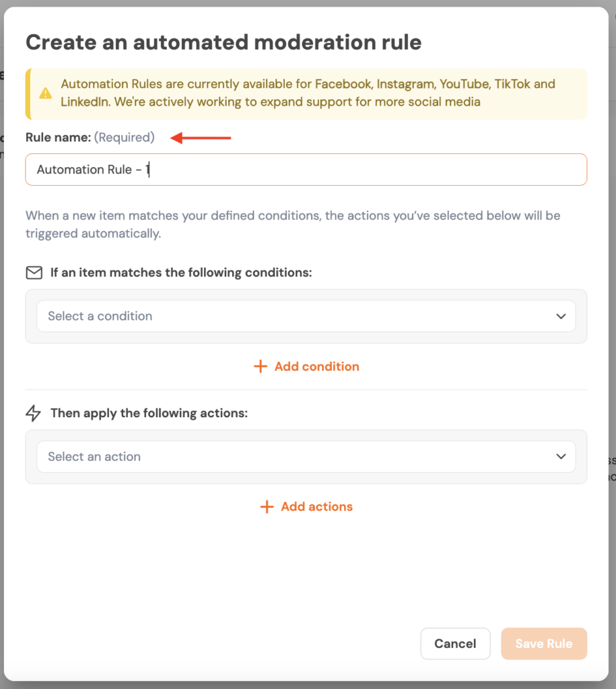The width and height of the screenshot is (616, 689).
Task: Click the 'If an item matches' conditions heading
Action: [181, 273]
